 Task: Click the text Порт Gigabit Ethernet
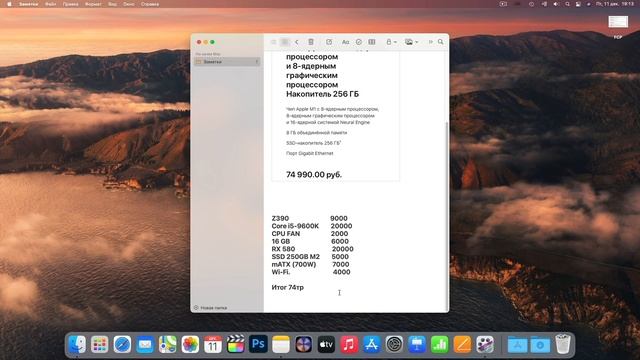[x=309, y=153]
